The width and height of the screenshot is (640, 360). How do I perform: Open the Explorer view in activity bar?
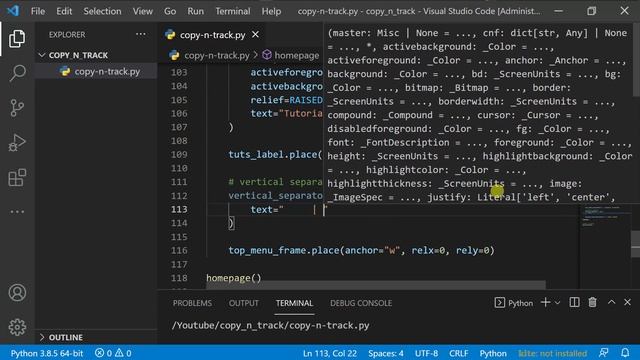[17, 38]
